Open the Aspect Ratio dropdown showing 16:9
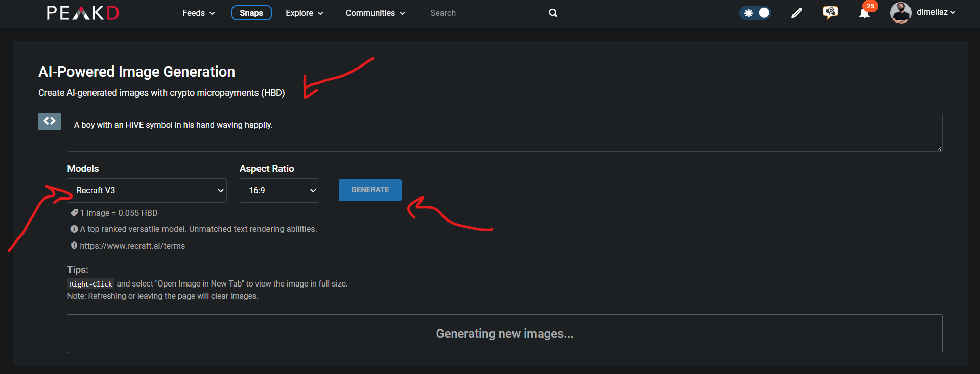This screenshot has width=980, height=374. coord(279,190)
